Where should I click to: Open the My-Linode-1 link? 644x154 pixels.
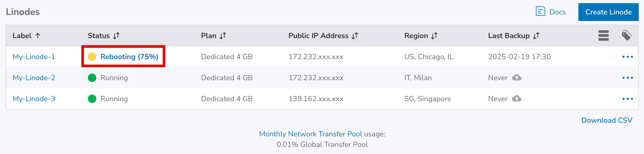click(34, 57)
